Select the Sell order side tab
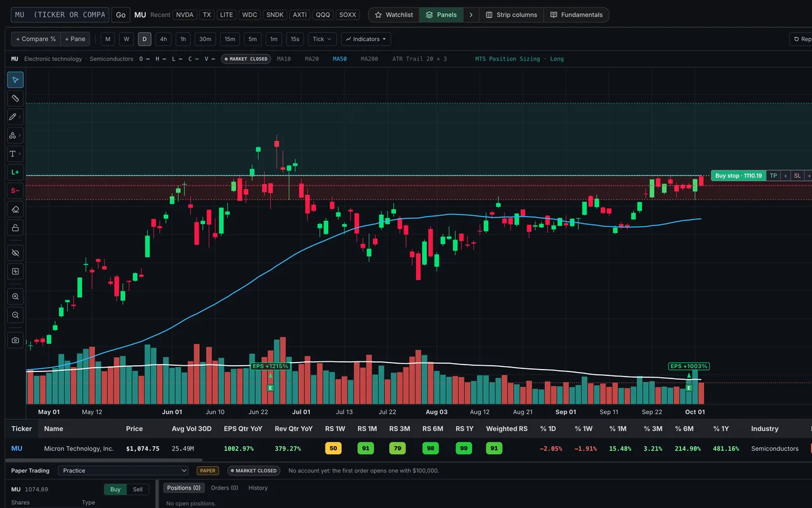This screenshot has width=812, height=508. [138, 490]
